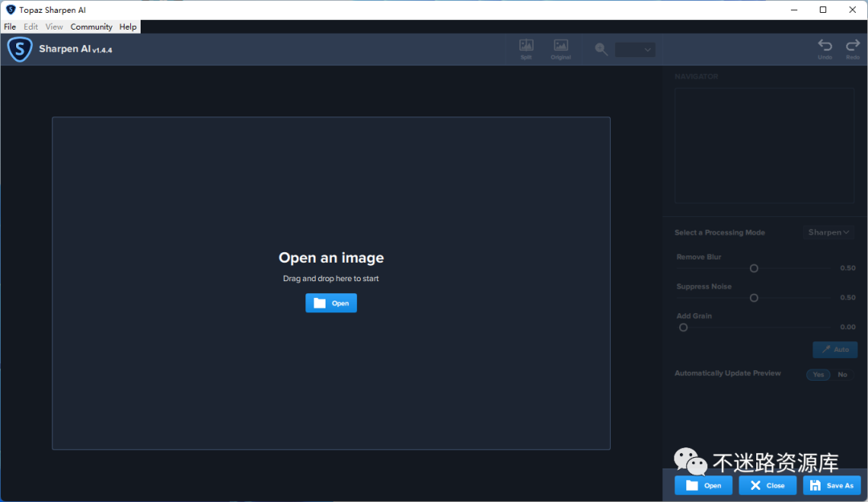This screenshot has height=502, width=868.
Task: Click the bottom panel Open button
Action: (x=703, y=485)
